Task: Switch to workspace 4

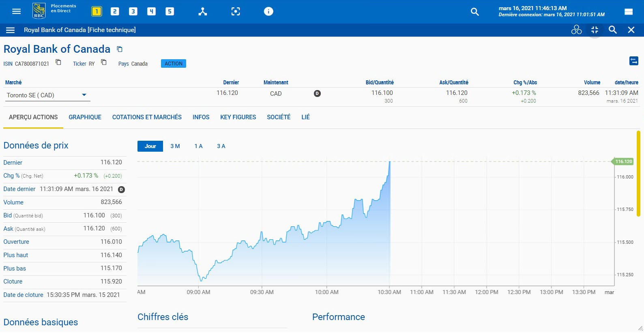Action: click(x=151, y=11)
